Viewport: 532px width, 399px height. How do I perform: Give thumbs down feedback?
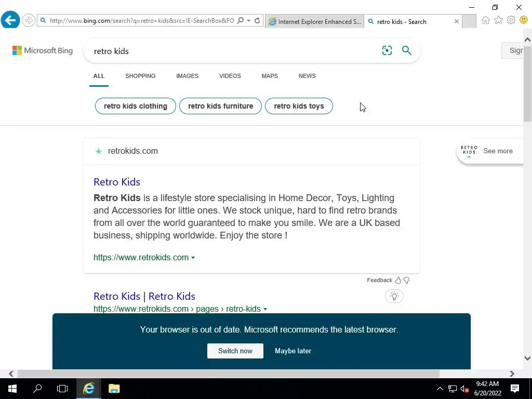click(x=406, y=280)
